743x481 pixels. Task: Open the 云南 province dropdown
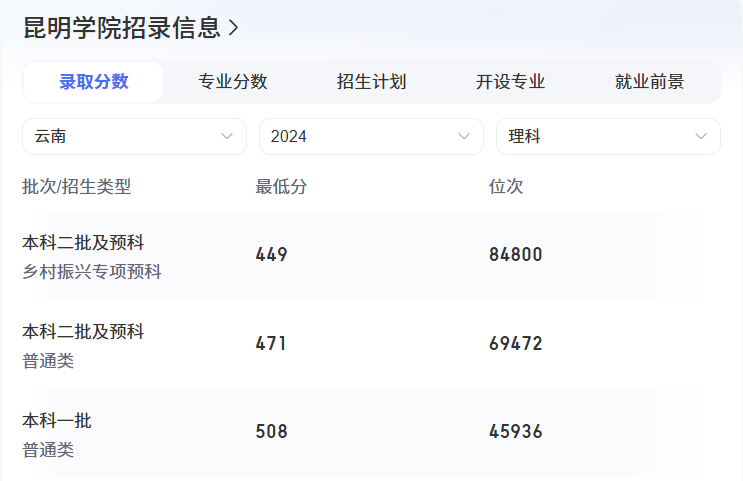pyautogui.click(x=135, y=136)
